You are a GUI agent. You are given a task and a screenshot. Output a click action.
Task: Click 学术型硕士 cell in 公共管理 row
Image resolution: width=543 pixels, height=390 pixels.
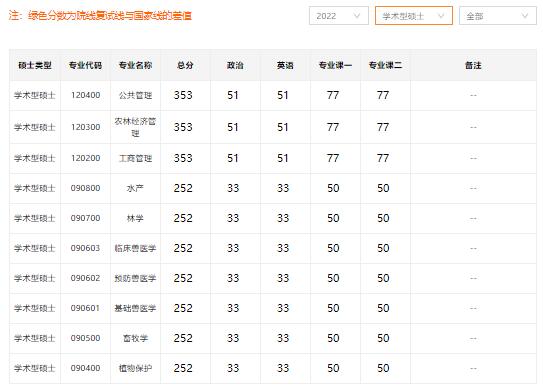pos(35,95)
